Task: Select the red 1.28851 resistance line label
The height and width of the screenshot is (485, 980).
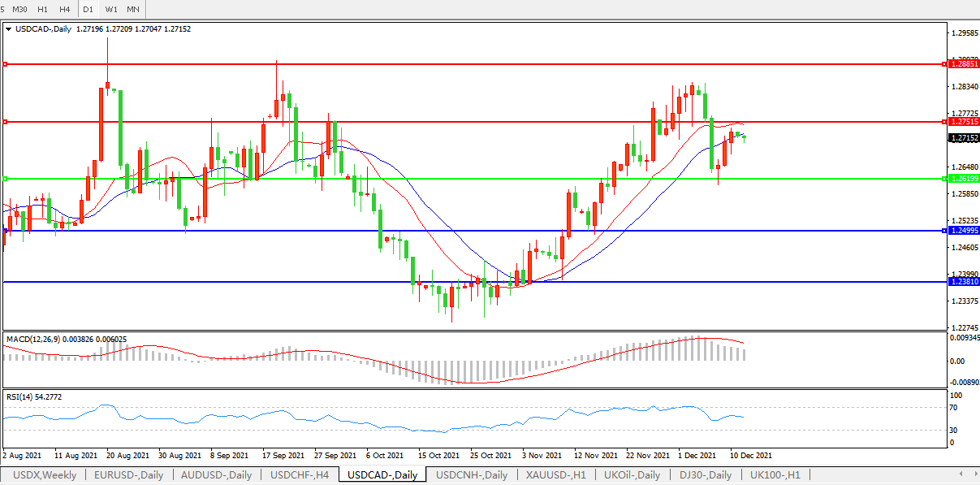Action: point(964,63)
